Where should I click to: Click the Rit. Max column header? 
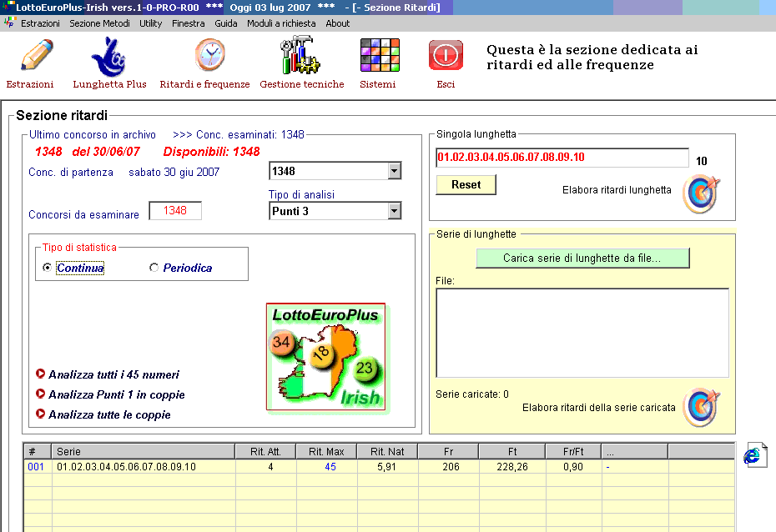pos(326,451)
